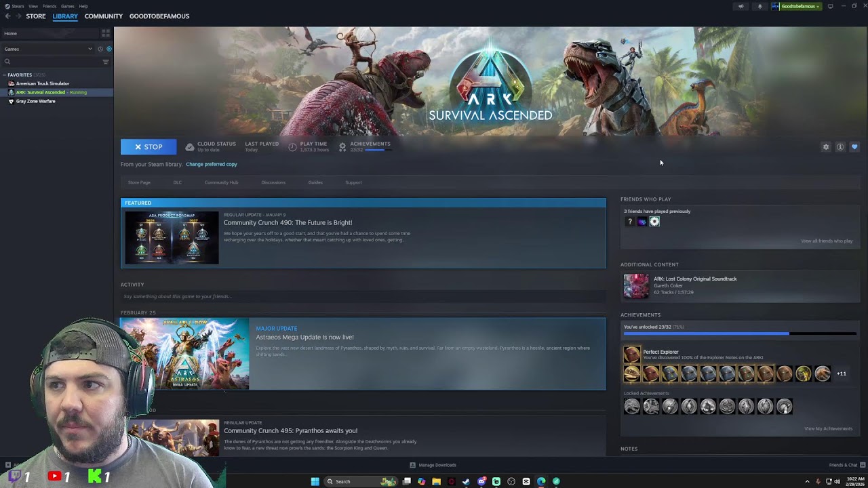
Task: Open Microsoft Edge from the taskbar
Action: click(541, 481)
